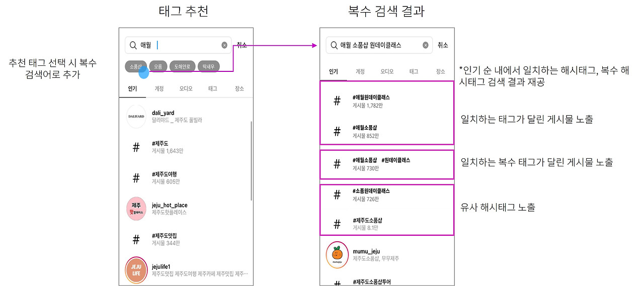Switch to 계정 tab in 태그 추천 screen
Screen dimensions: 644x286
pos(159,88)
